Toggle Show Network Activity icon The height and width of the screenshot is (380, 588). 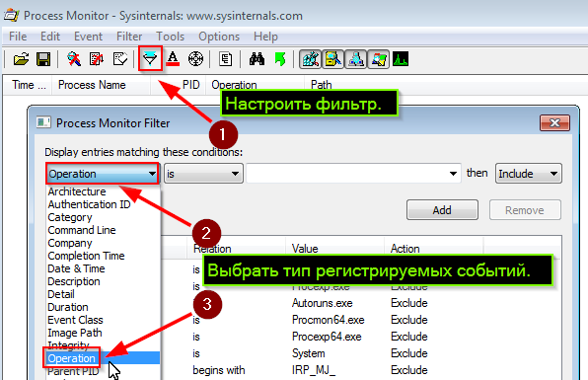click(355, 59)
